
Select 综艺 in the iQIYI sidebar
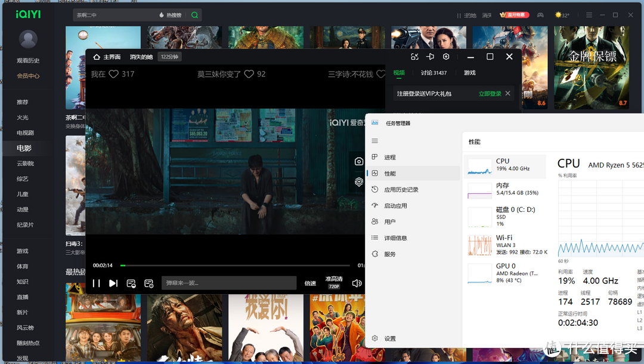23,178
